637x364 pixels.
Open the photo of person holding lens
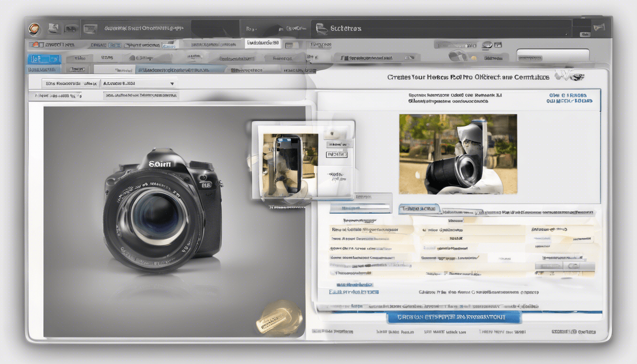[458, 154]
